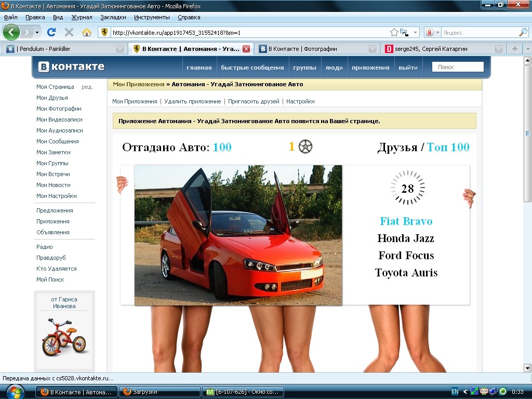Close the serge245 tab
The width and height of the screenshot is (532, 399).
click(x=498, y=49)
